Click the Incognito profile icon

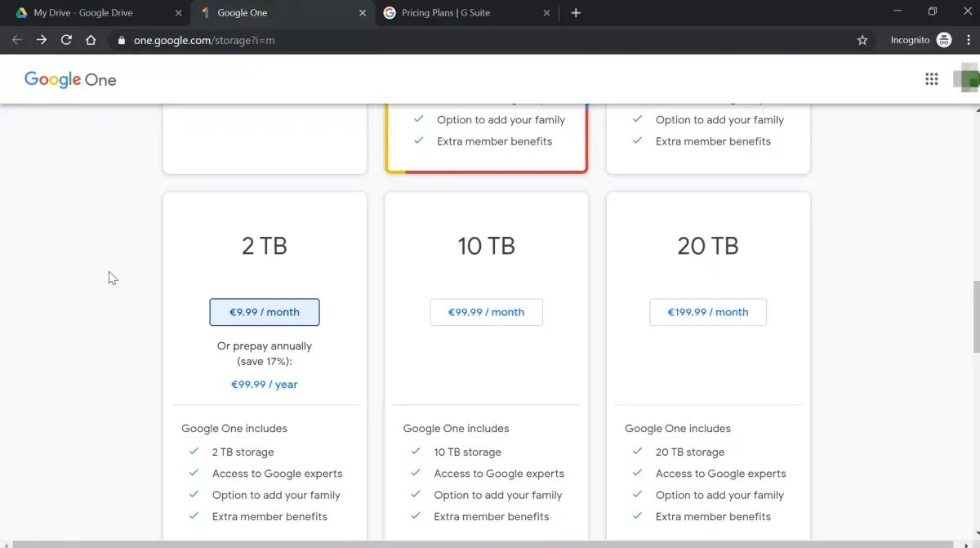[944, 40]
